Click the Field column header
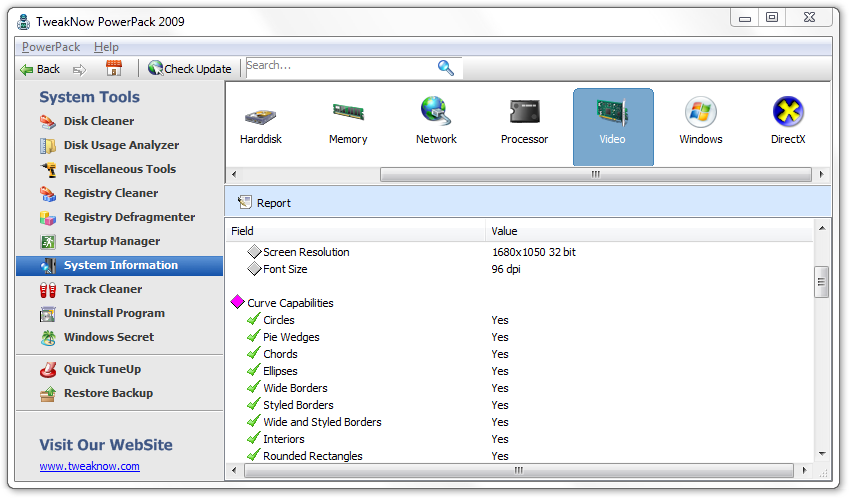The width and height of the screenshot is (849, 498). tap(355, 231)
